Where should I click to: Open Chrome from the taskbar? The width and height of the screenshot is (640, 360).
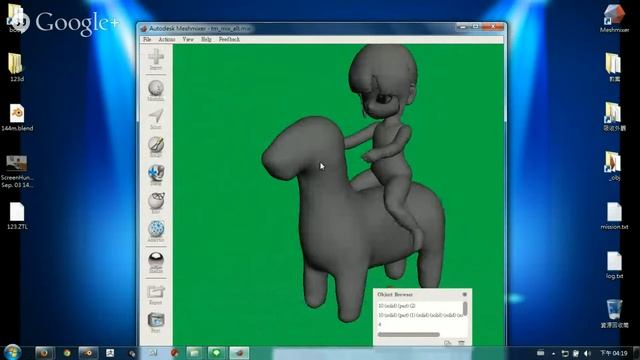point(67,353)
